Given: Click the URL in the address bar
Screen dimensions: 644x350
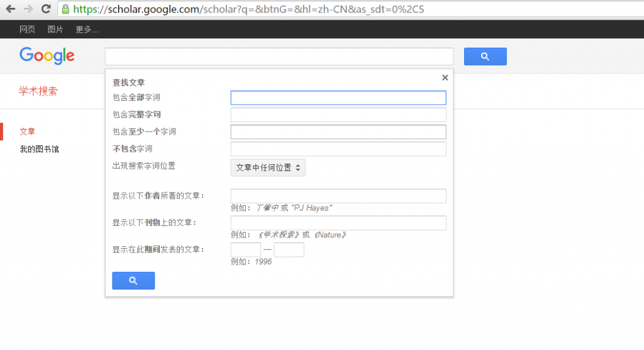Looking at the screenshot, I should point(248,9).
